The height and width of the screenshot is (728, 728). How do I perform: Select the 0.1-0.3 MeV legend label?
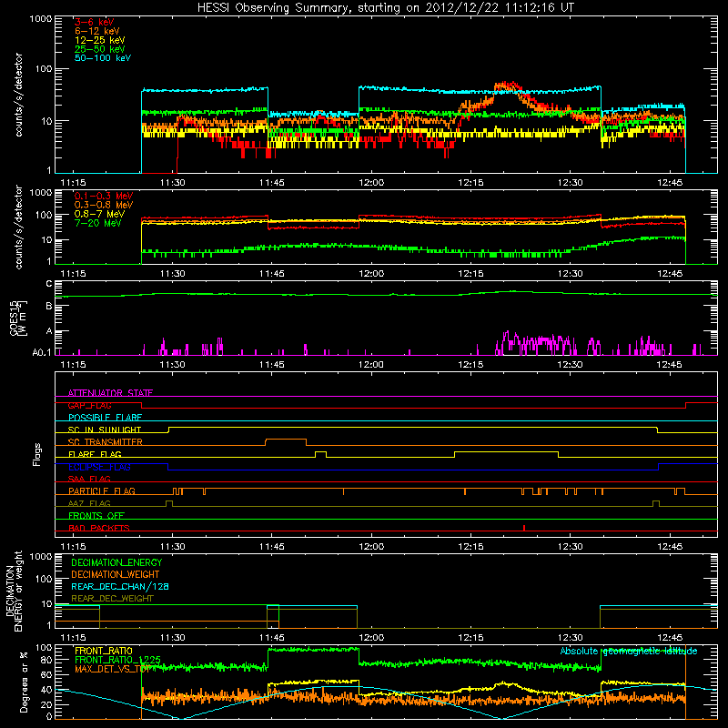(104, 196)
